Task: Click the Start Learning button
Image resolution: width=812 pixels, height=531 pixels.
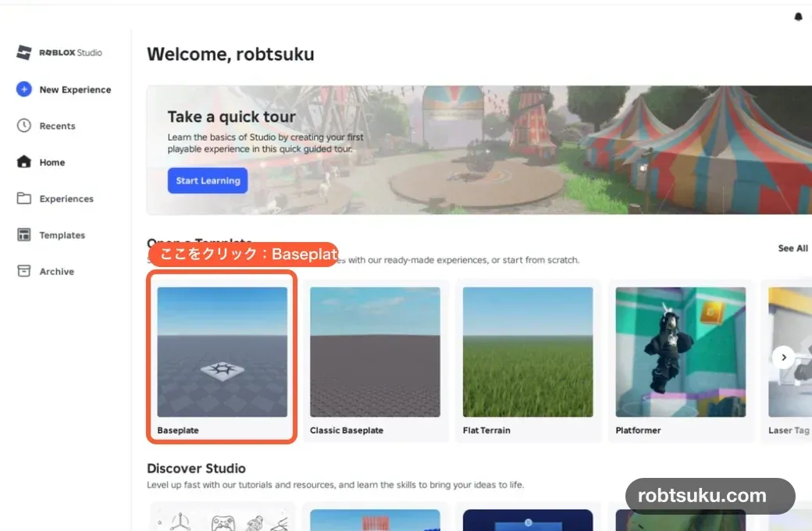Action: coord(208,180)
